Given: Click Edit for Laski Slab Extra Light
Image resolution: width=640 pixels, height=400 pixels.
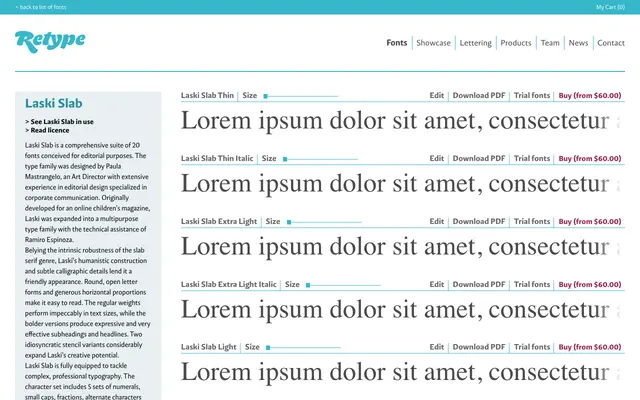Looking at the screenshot, I should pyautogui.click(x=436, y=221).
